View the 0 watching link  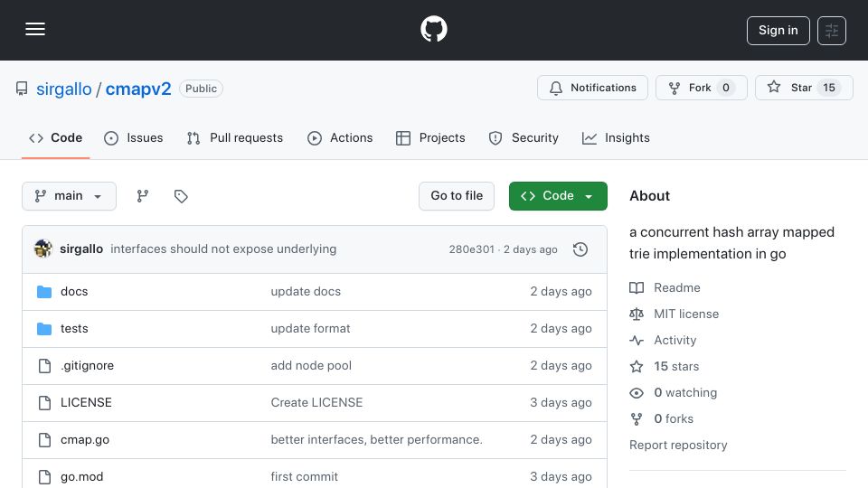pos(685,393)
